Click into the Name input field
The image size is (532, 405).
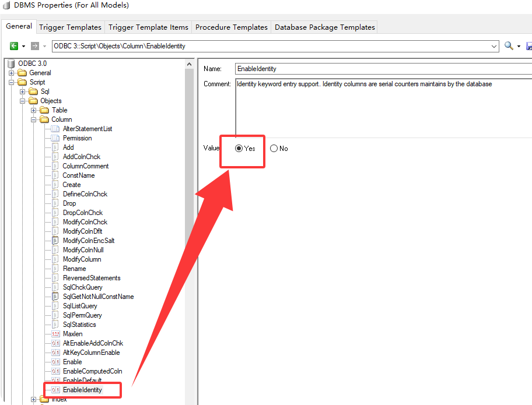click(x=383, y=69)
